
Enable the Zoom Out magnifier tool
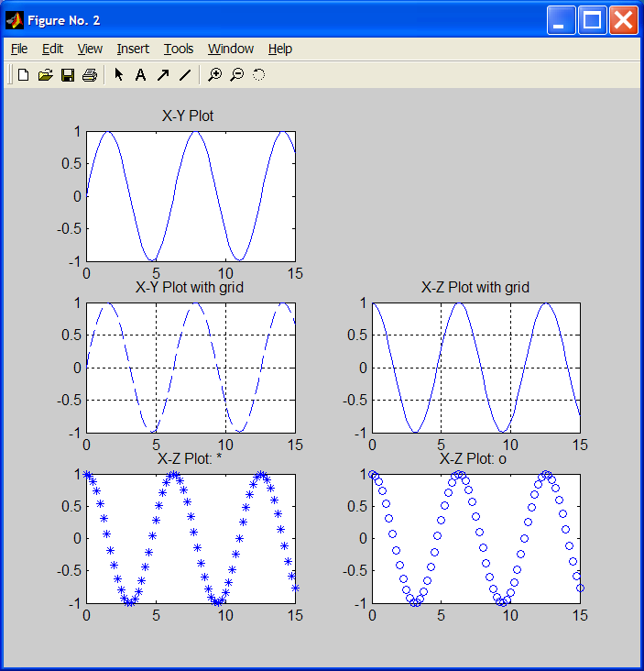(x=237, y=75)
